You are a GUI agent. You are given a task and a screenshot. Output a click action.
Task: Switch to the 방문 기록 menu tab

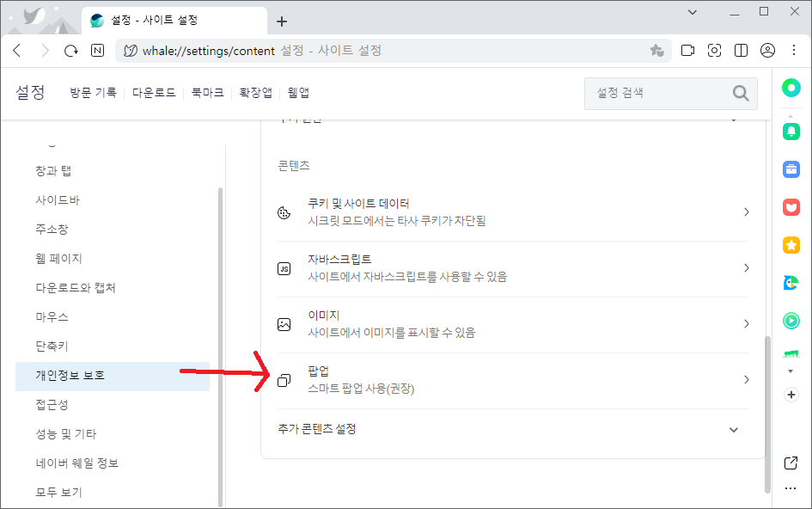pos(92,93)
